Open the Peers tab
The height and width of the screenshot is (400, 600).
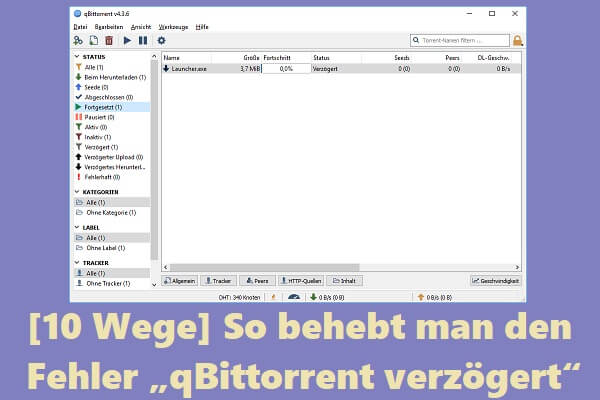pos(257,281)
